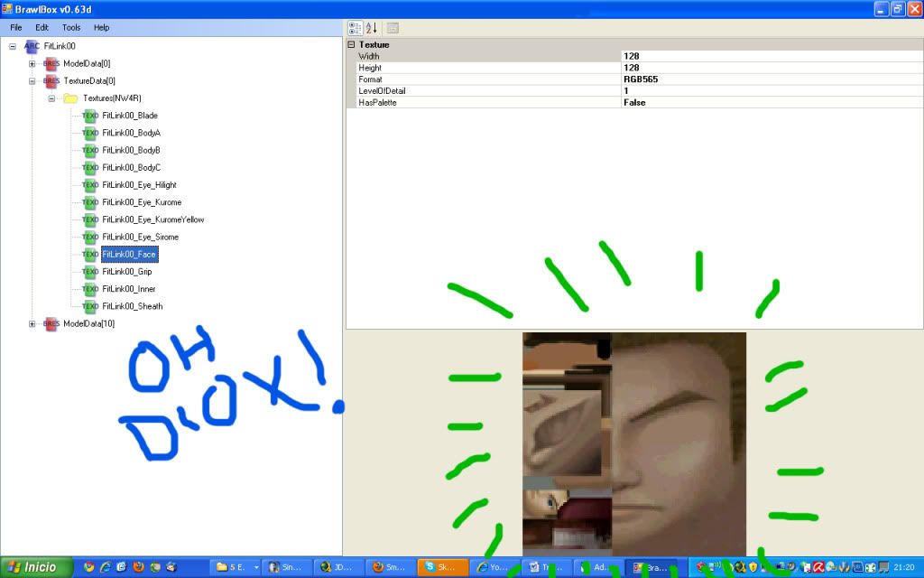The height and width of the screenshot is (578, 924).
Task: Click the Inicio start button
Action: 34,567
